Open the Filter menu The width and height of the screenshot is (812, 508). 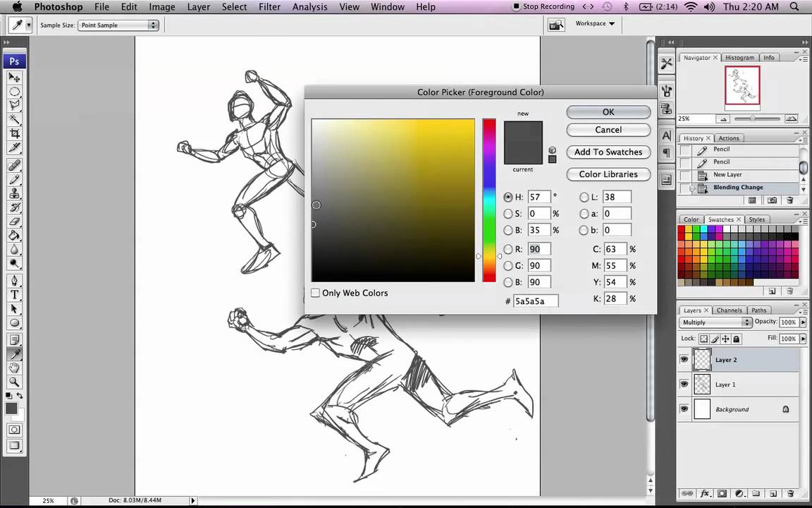click(x=269, y=7)
